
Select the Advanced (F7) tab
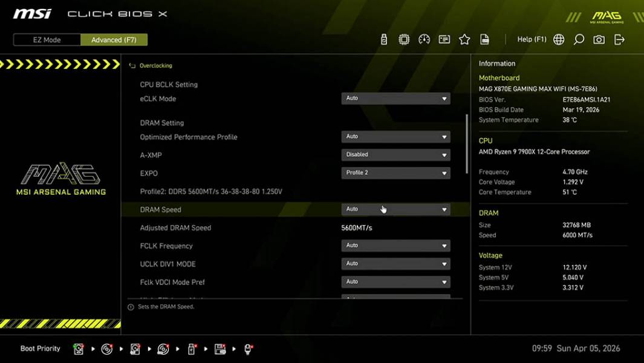click(x=114, y=39)
